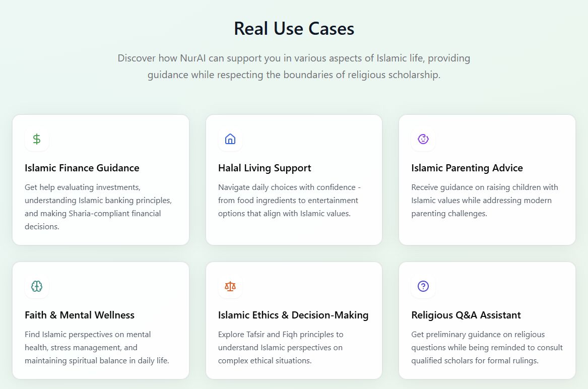The image size is (588, 389).
Task: Click the Tafsir and Fiqh description text
Action: tap(280, 347)
